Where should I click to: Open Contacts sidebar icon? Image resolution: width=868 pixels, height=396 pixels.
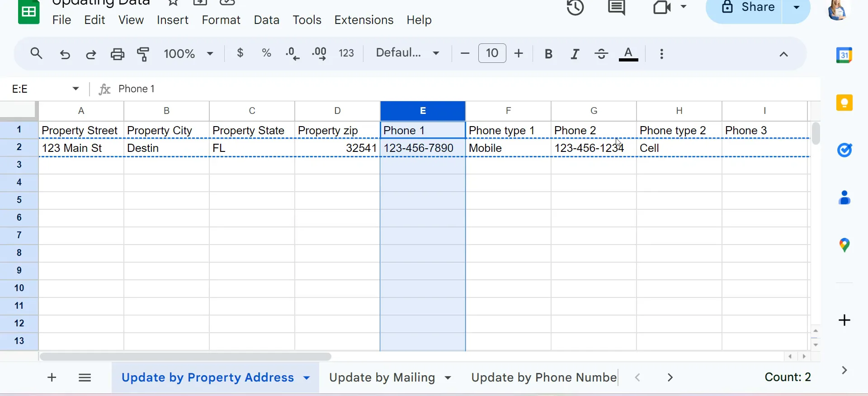(x=844, y=198)
